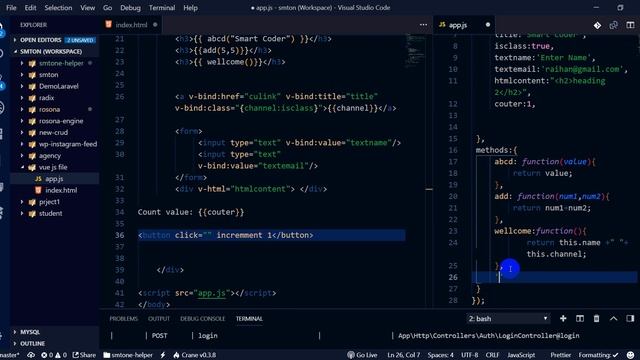Viewport: 640px width, 360px height.
Task: Switch to the Debug Console tab
Action: (202, 319)
